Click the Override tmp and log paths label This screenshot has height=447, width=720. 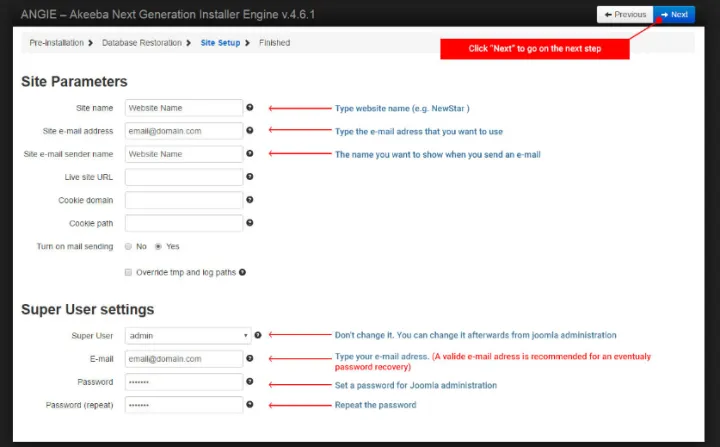tap(186, 272)
